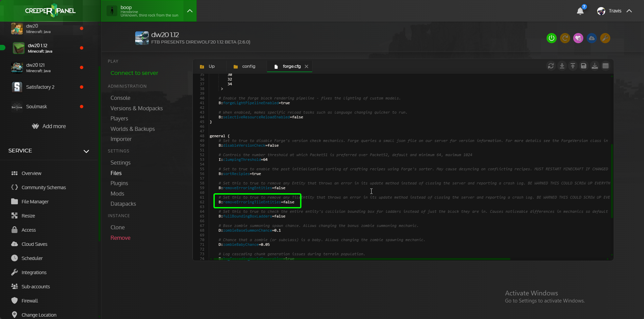Open the notifications bell
644x319 pixels.
tap(580, 11)
